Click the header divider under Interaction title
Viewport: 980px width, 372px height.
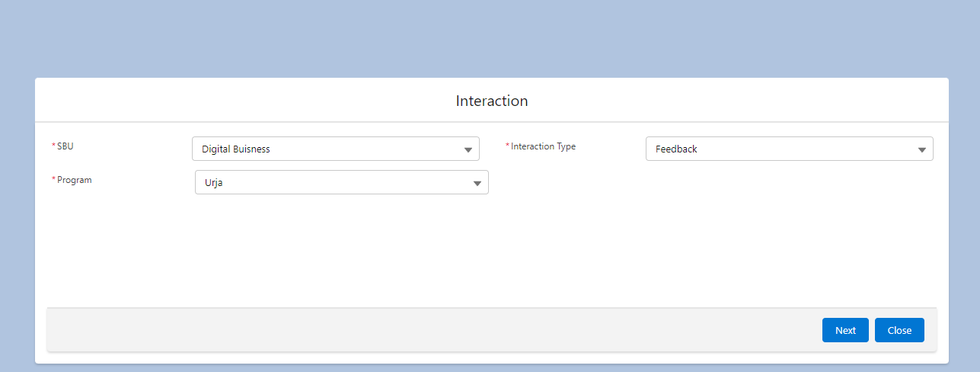[x=492, y=122]
